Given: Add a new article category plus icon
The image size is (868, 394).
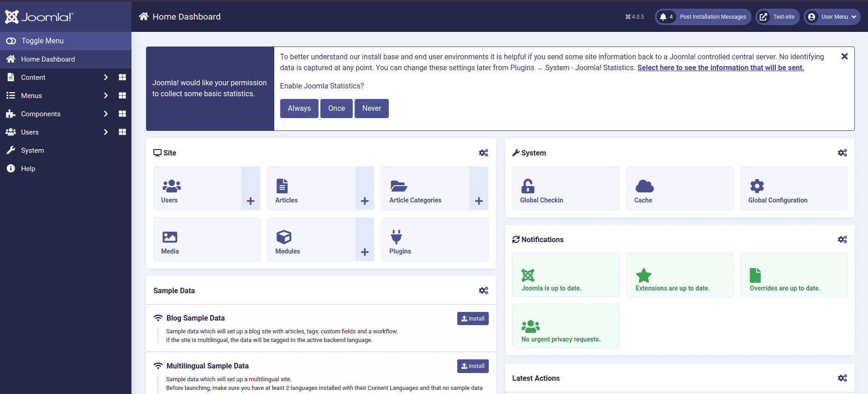Looking at the screenshot, I should [x=479, y=188].
